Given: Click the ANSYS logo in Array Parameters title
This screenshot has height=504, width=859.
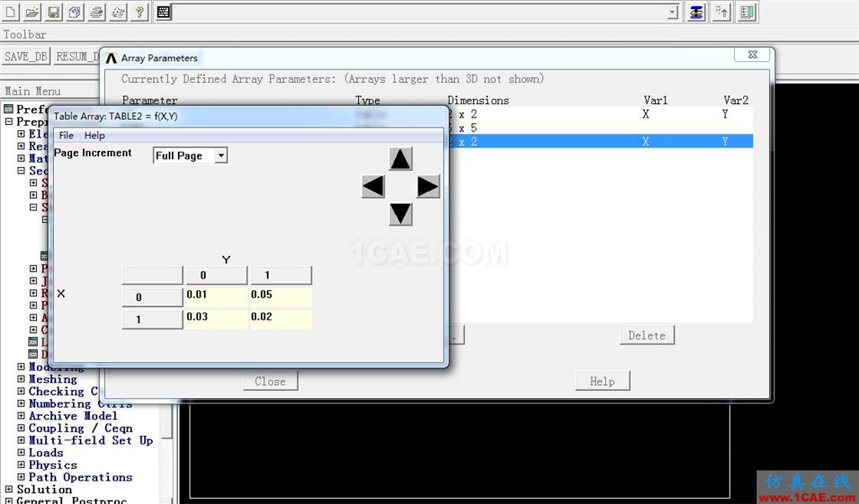Looking at the screenshot, I should [x=112, y=58].
